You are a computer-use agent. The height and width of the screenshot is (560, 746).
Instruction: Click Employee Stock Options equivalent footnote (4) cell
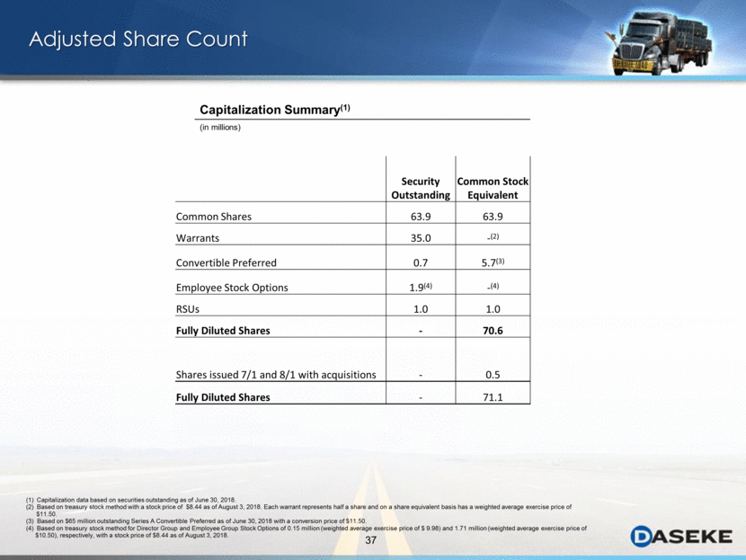pyautogui.click(x=493, y=286)
